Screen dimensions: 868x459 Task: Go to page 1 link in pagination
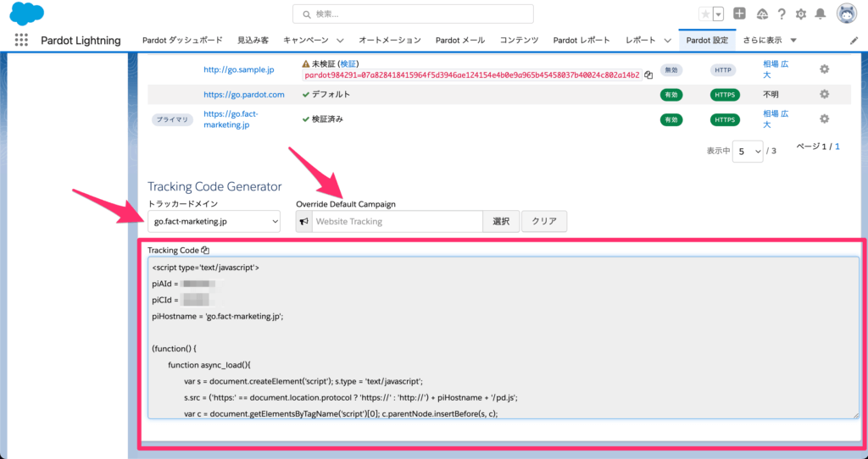[x=837, y=147]
